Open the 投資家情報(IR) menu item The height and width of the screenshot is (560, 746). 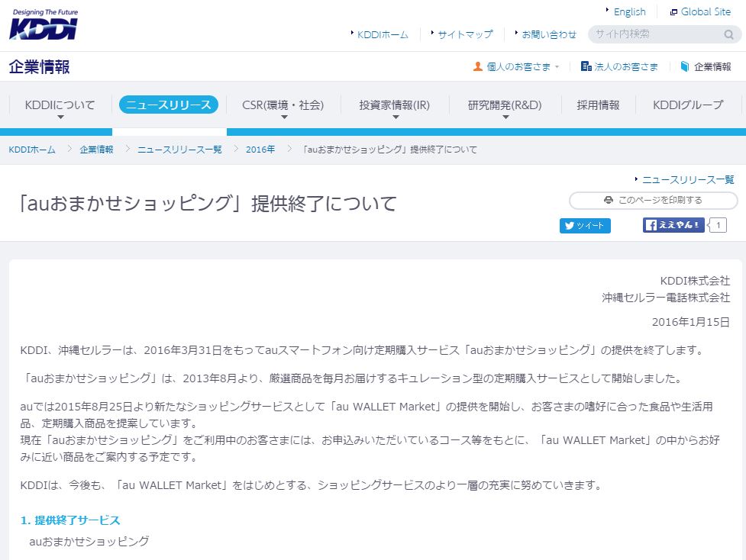click(395, 105)
